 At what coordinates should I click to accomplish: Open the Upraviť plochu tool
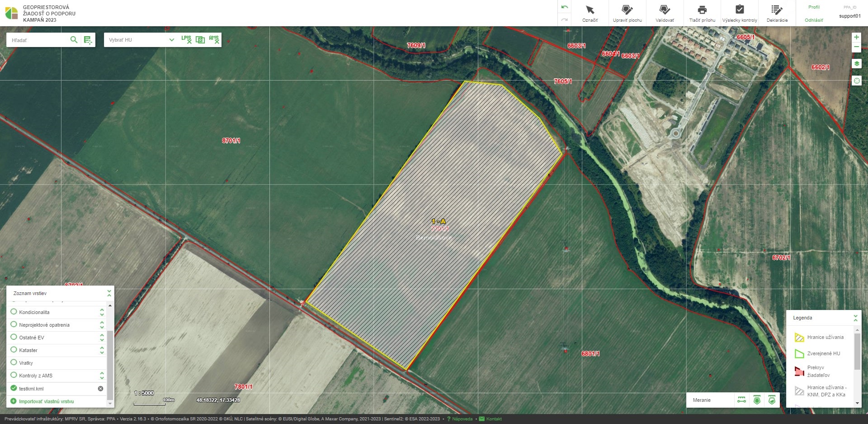[x=627, y=13]
